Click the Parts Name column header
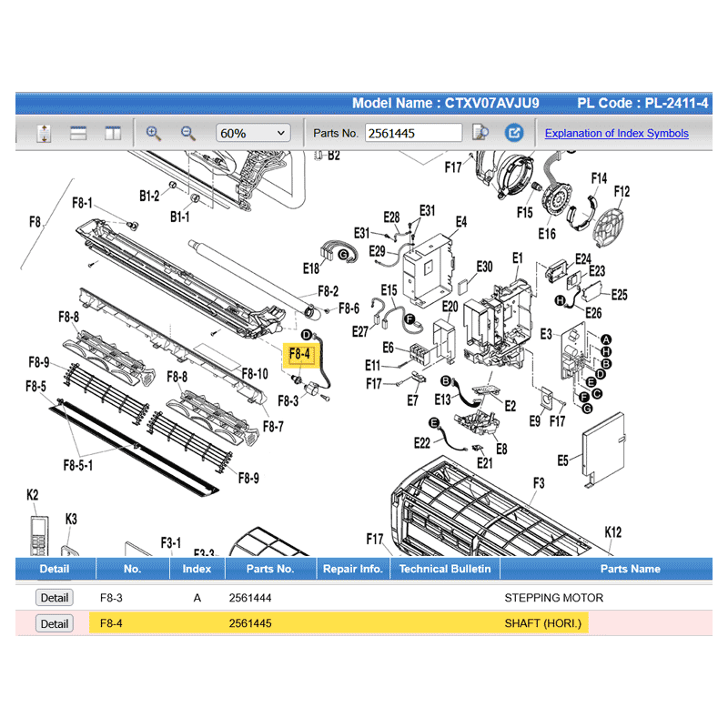The image size is (728, 728). click(630, 569)
